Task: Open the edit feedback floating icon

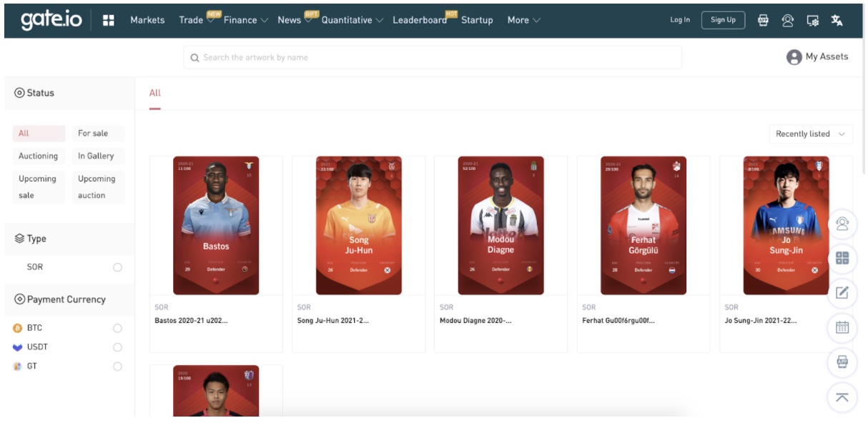Action: tap(842, 292)
